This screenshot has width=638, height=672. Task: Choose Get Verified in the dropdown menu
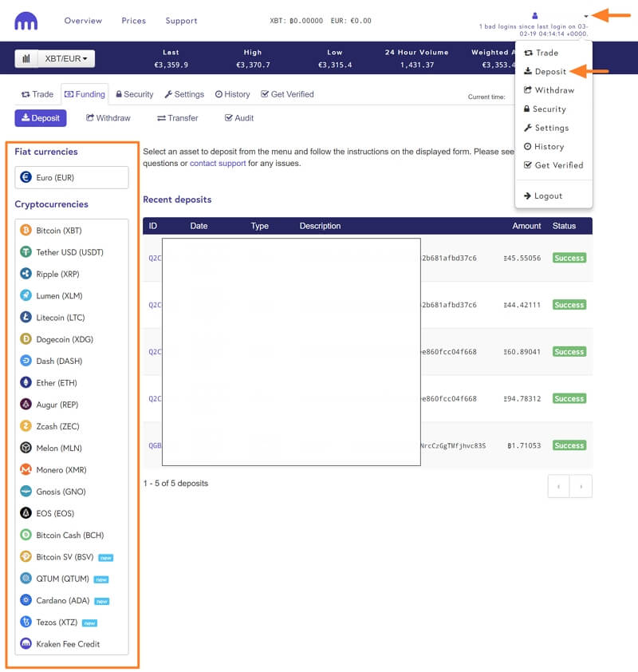pos(553,165)
